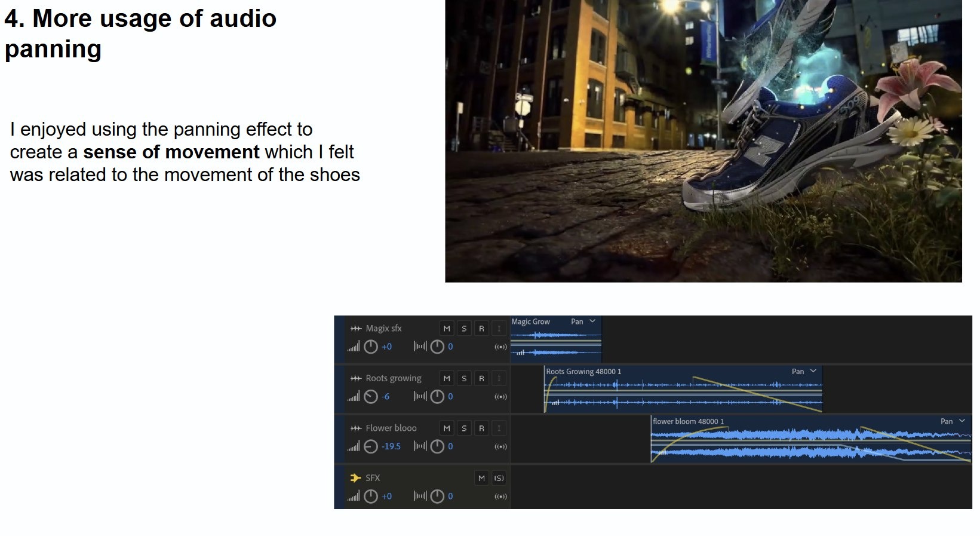Click the Flower blooo volume knob

371,446
